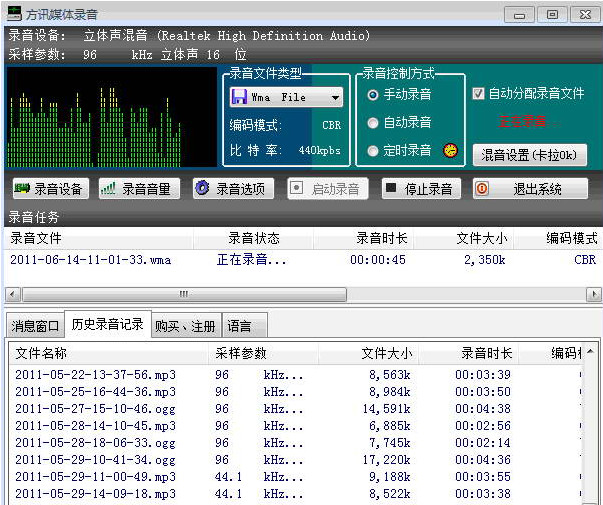The image size is (603, 505).
Task: Click the 00:00:45 duration cell
Action: 378,260
